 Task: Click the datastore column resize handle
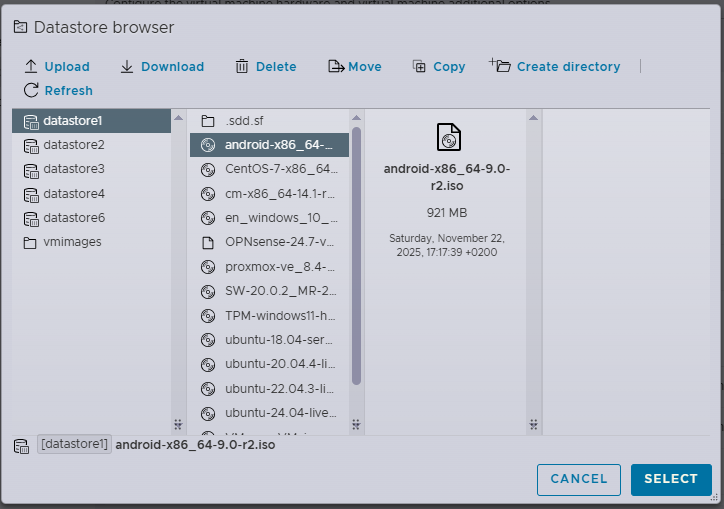178,424
